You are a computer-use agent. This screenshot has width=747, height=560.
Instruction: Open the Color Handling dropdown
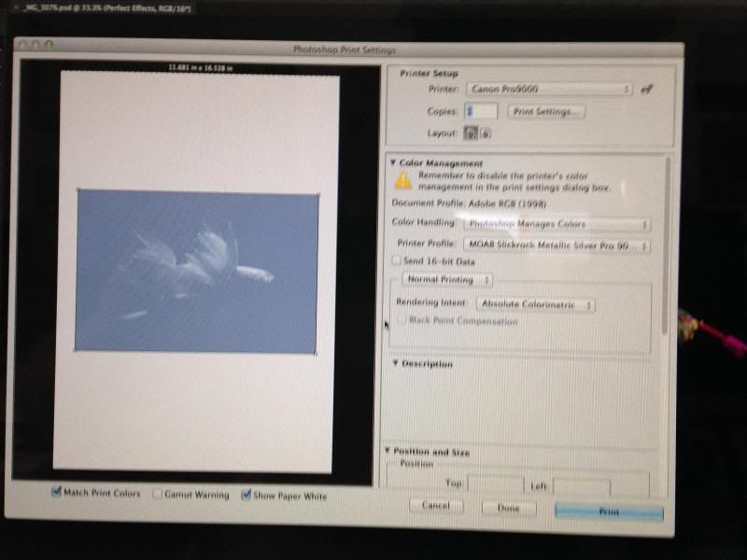556,224
